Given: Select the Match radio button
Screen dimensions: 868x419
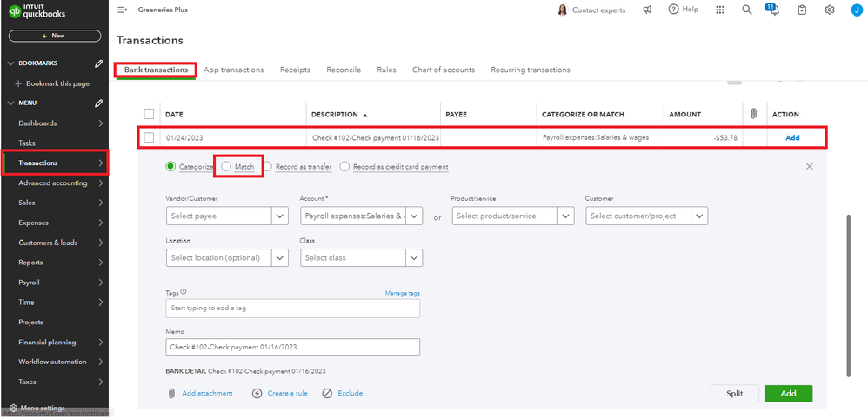Looking at the screenshot, I should coord(227,166).
